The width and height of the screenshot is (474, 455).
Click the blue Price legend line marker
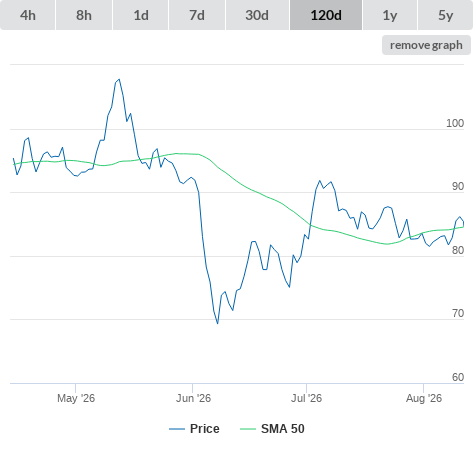(177, 429)
